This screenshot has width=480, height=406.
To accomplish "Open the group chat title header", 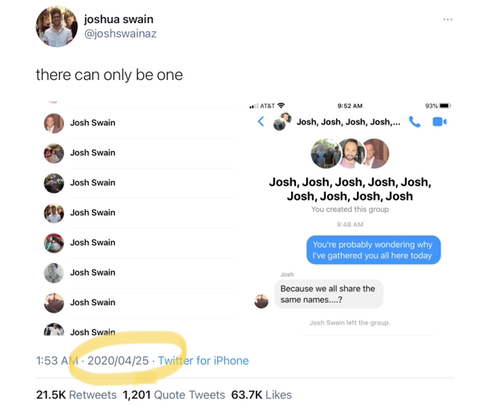I will click(x=348, y=122).
